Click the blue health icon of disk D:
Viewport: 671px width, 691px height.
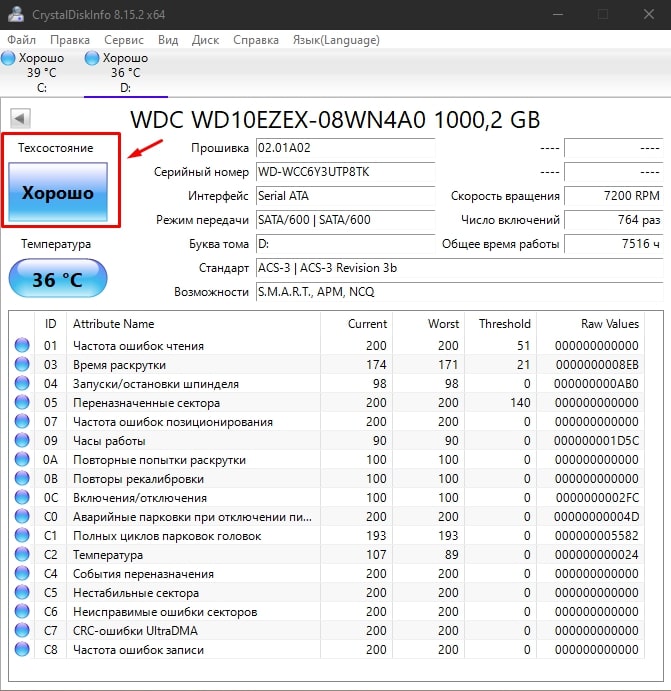coord(92,58)
